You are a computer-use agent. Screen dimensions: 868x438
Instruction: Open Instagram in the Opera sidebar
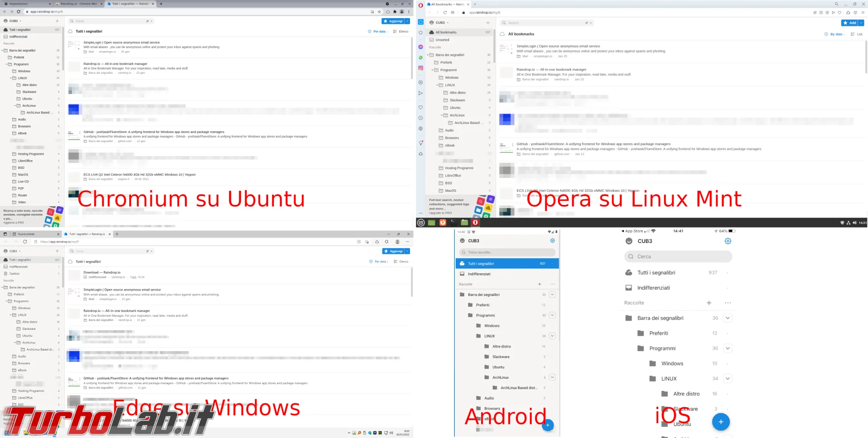pos(420,68)
